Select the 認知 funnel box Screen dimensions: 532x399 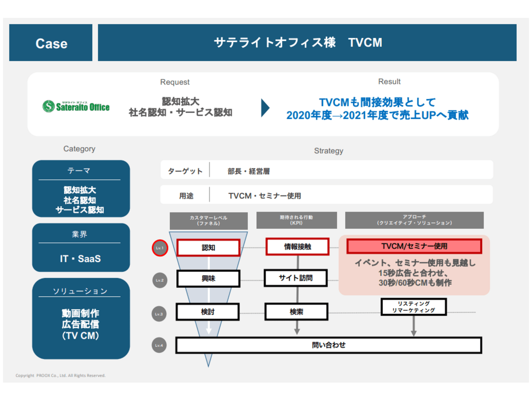[x=208, y=247]
